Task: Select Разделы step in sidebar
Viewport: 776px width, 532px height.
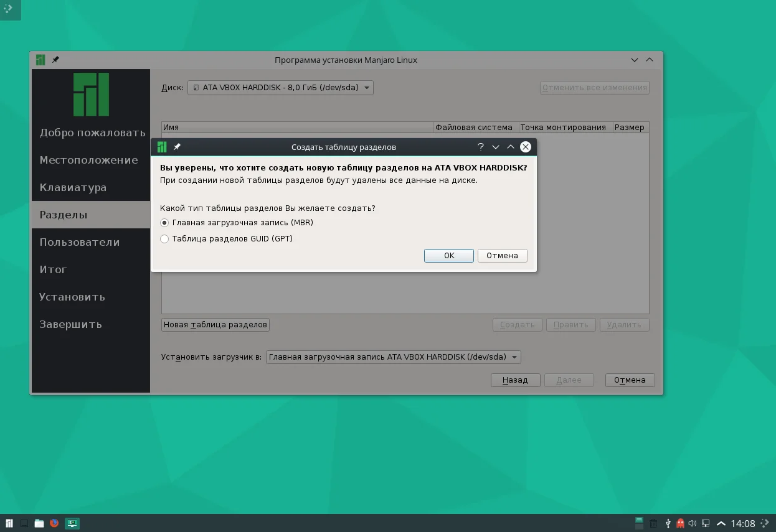Action: pos(91,215)
